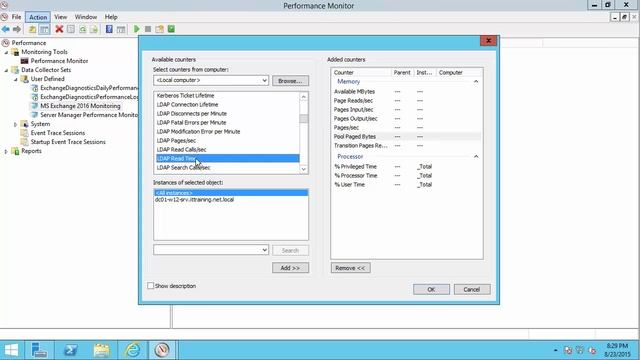Open the Help menu
The image size is (640, 360).
111,17
